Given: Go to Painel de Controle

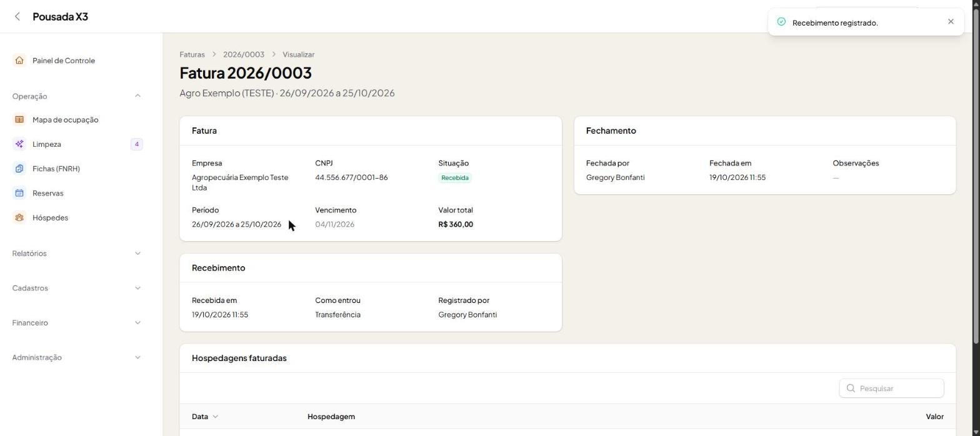Looking at the screenshot, I should [77, 61].
